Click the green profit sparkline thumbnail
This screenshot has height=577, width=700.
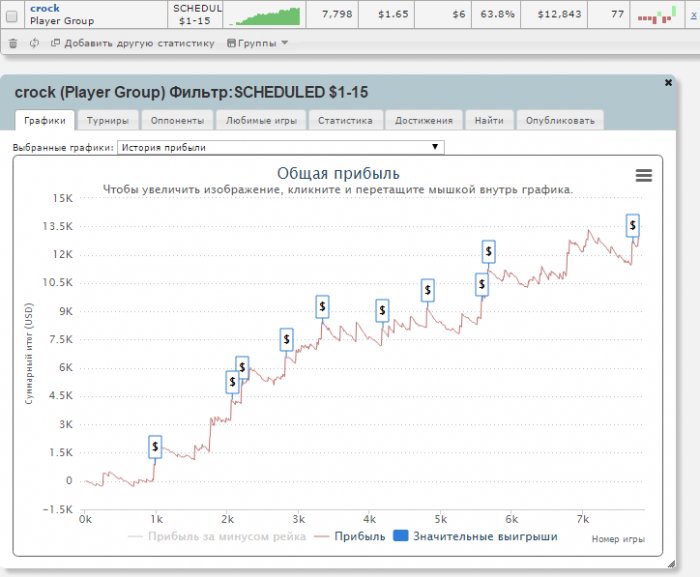click(x=266, y=16)
